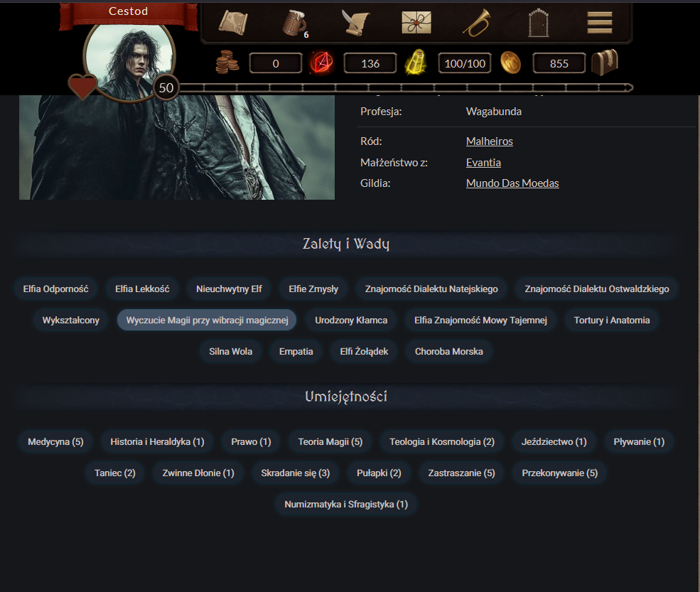Click the red heart health icon
This screenshot has height=592, width=700.
pyautogui.click(x=82, y=87)
